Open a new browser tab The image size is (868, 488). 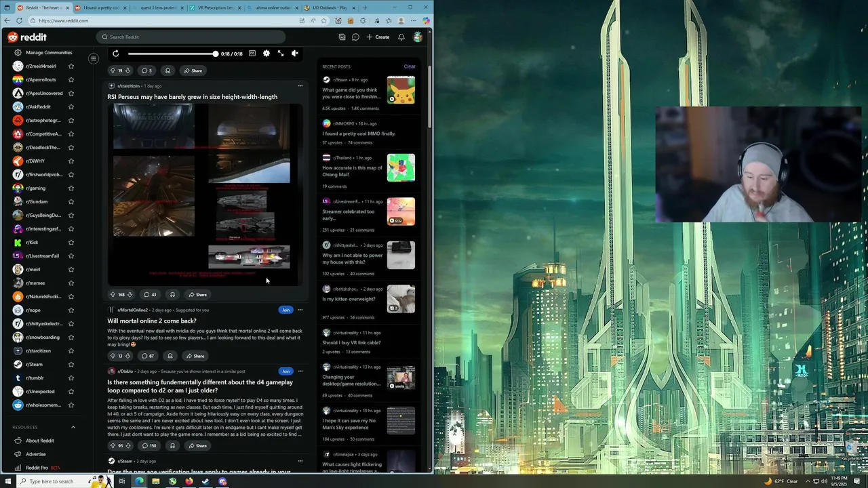point(365,7)
